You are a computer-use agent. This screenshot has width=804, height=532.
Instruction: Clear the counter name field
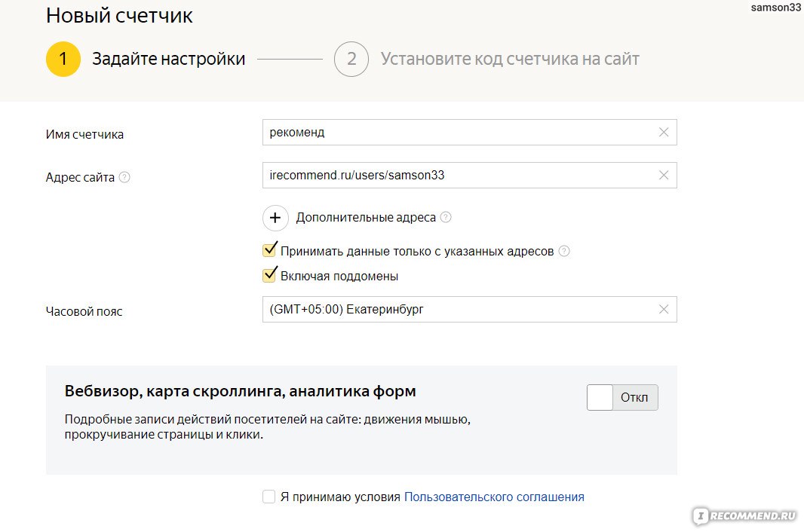pyautogui.click(x=664, y=133)
